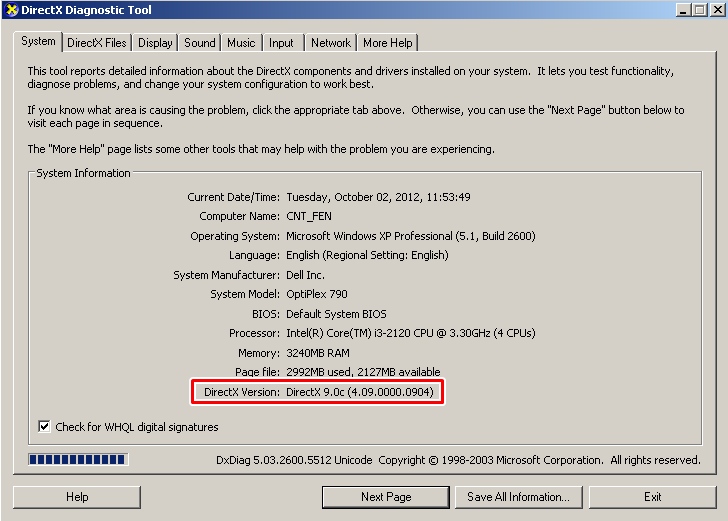728x521 pixels.
Task: Click the manufacturer value Dell Inc.
Action: point(305,275)
